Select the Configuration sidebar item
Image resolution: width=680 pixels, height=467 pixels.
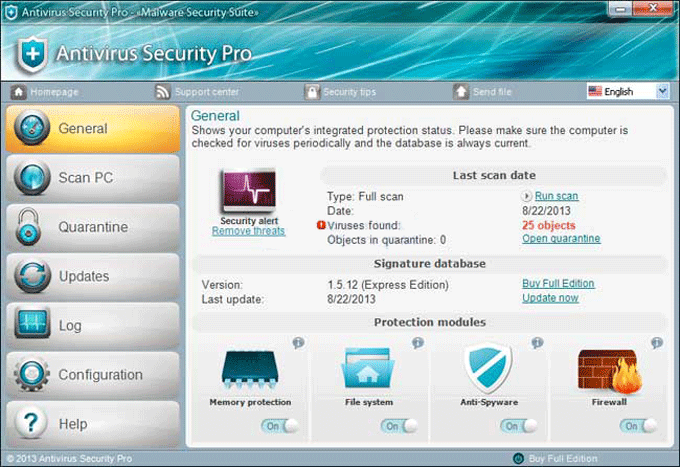[92, 375]
